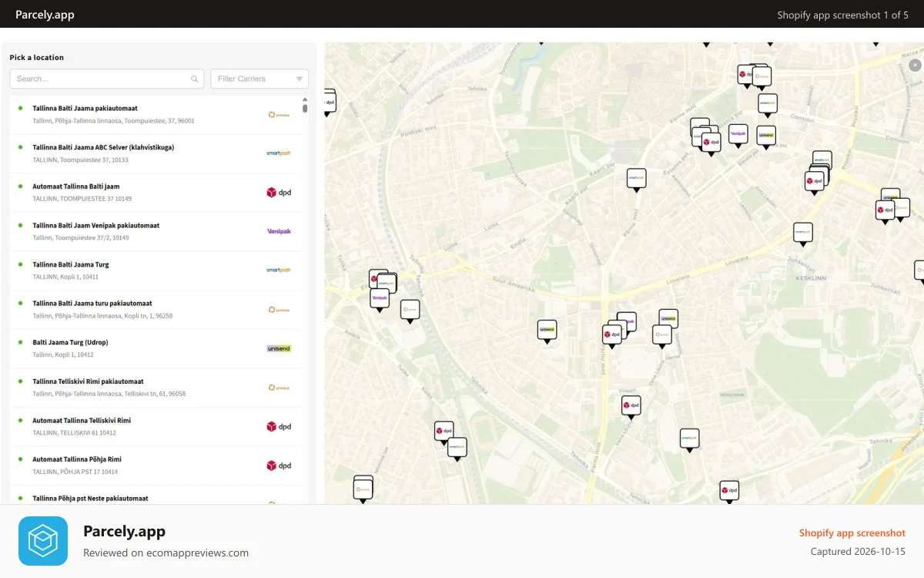Select lone Unisend marker west of Pärnu mnt

point(547,331)
